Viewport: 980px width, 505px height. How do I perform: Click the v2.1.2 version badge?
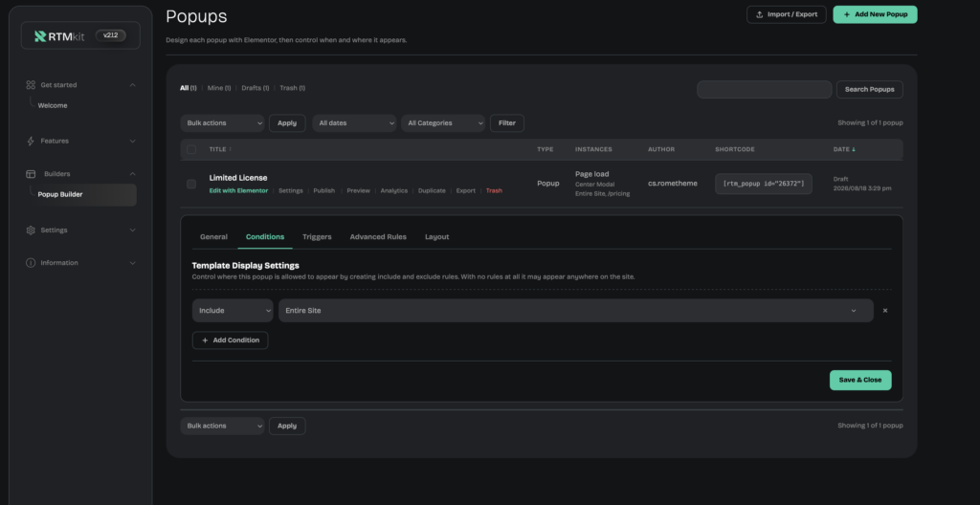coord(111,35)
